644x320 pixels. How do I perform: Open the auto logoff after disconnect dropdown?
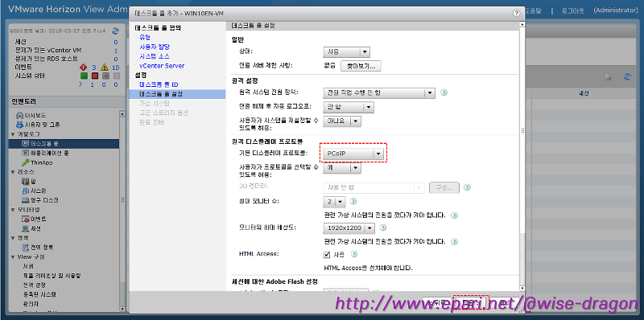point(349,107)
